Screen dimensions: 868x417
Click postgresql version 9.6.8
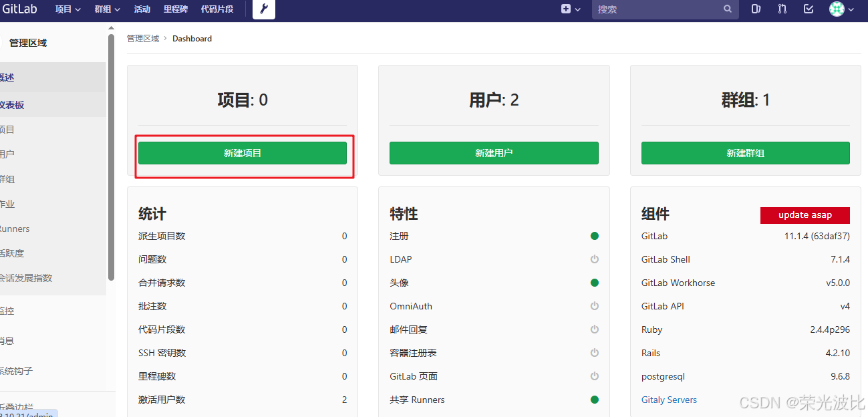click(x=840, y=376)
